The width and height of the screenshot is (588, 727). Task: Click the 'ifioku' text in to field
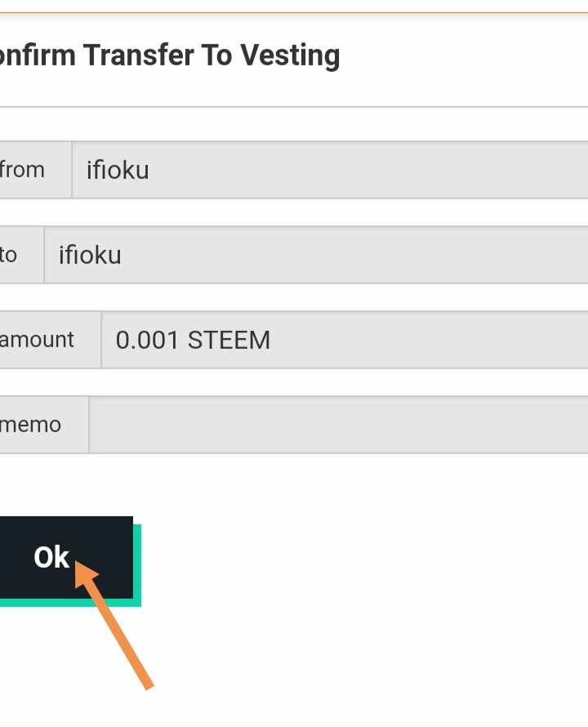pyautogui.click(x=90, y=255)
